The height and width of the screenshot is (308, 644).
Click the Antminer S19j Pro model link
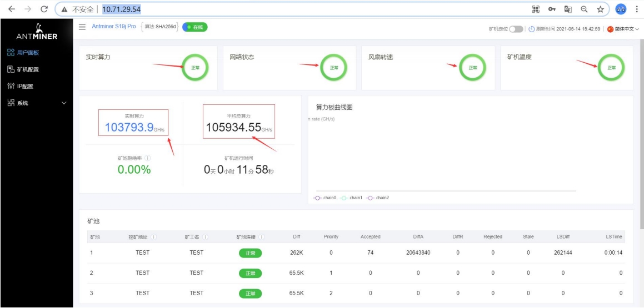113,26
